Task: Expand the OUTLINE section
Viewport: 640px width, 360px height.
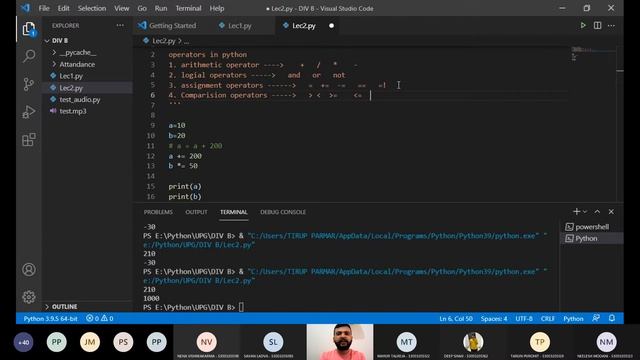Action: (64, 307)
